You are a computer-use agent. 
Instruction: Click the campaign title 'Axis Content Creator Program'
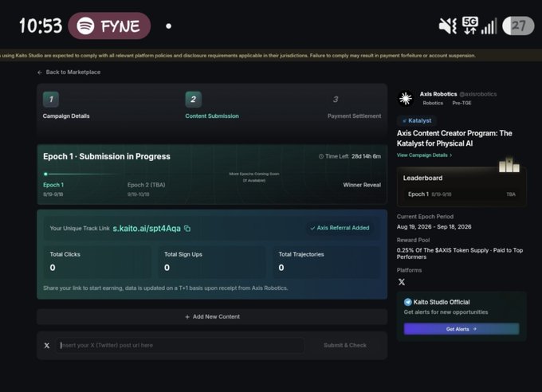coord(454,139)
